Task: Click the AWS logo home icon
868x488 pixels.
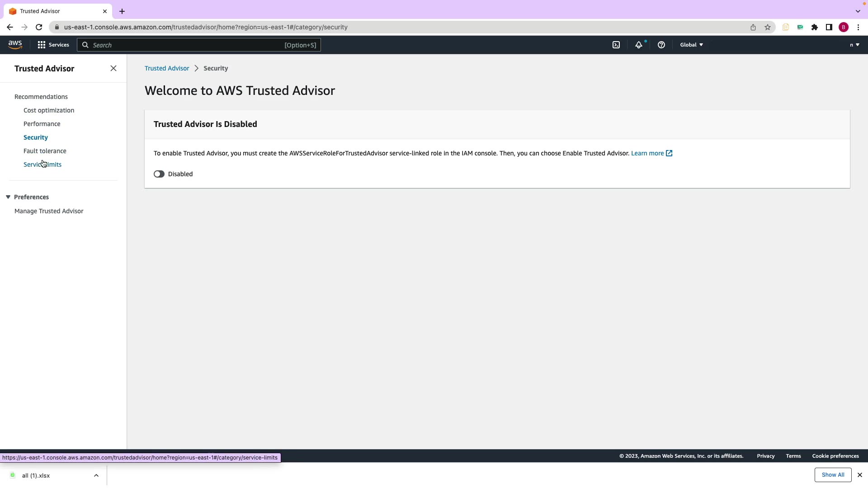Action: click(x=15, y=44)
